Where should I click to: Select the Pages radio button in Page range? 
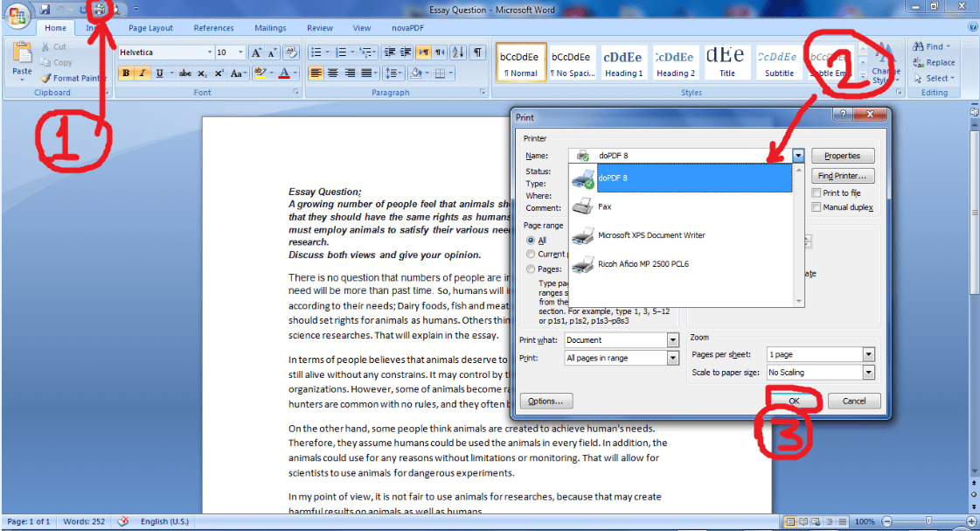pyautogui.click(x=531, y=269)
